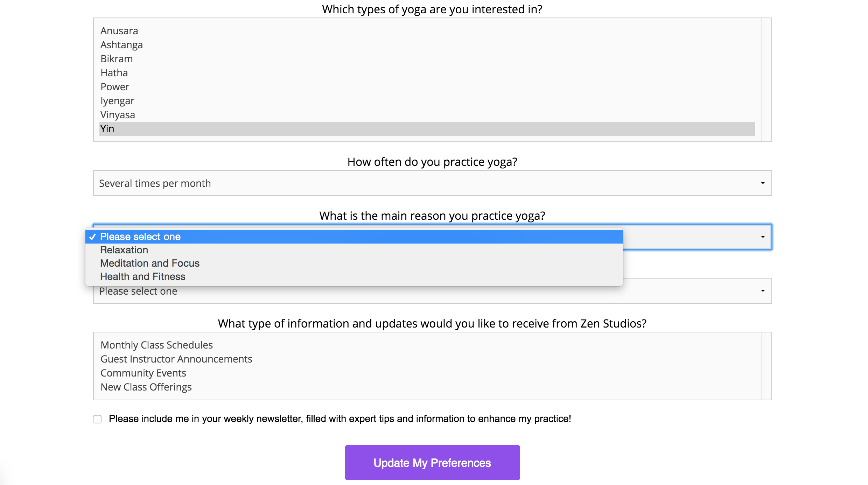The image size is (868, 485).
Task: Select Vinyasa yoga type
Action: (118, 115)
